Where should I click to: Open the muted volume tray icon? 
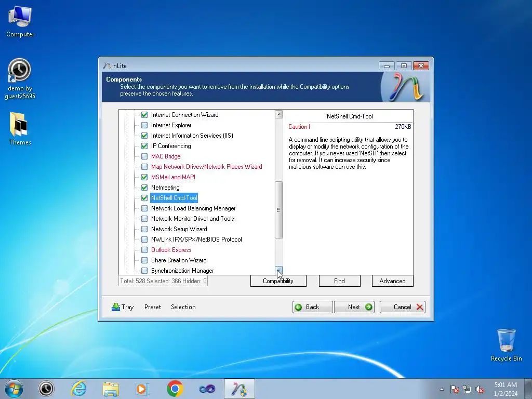pos(480,389)
